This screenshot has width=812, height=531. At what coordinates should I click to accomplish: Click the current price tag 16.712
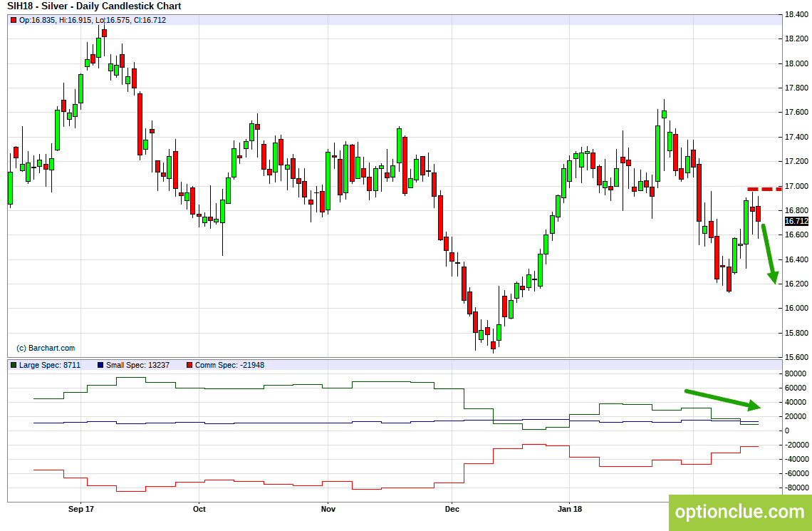(796, 221)
